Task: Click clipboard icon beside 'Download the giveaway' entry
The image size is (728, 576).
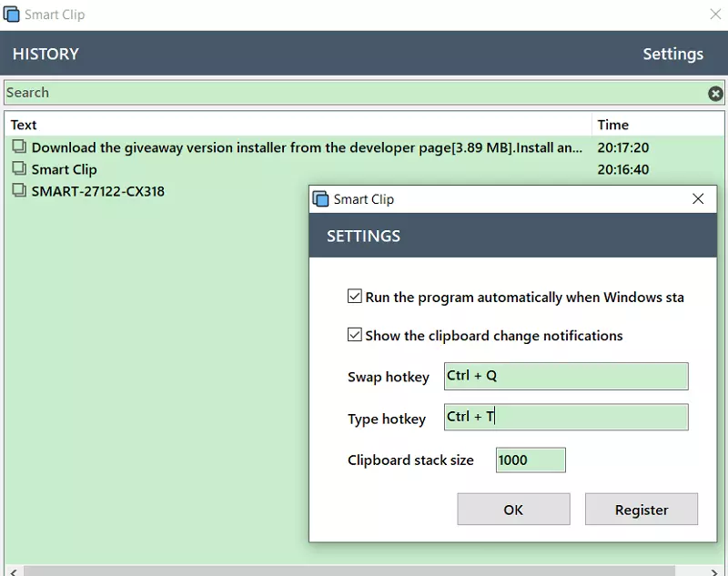Action: pyautogui.click(x=19, y=147)
